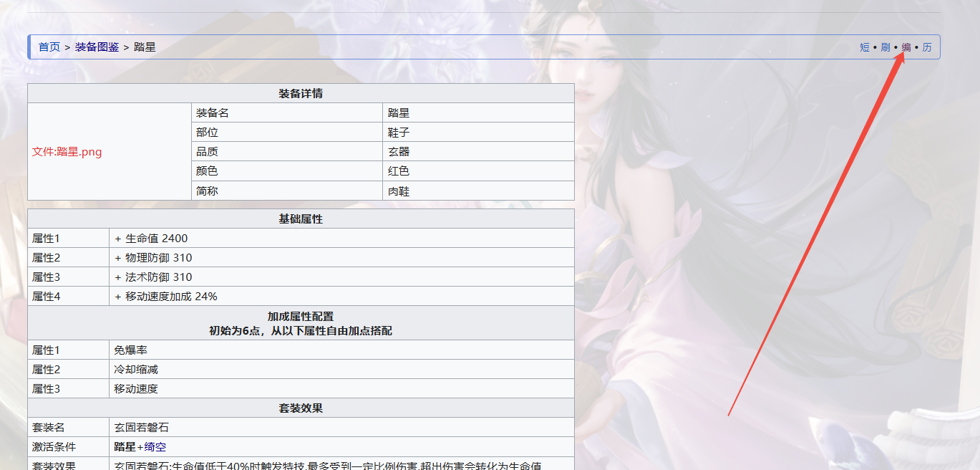Click the 基础属性 section header

(x=301, y=219)
